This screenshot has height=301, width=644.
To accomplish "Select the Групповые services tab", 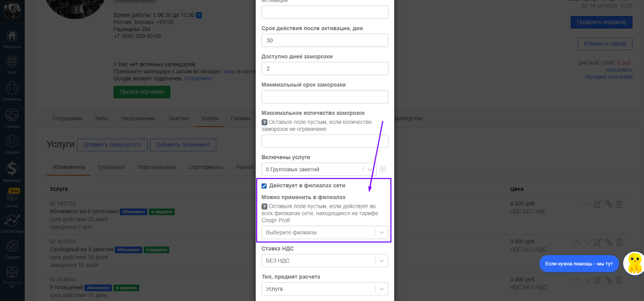I will click(x=111, y=167).
